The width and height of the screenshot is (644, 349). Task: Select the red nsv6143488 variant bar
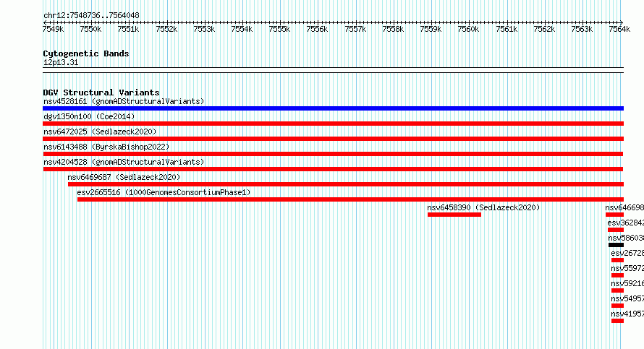(x=333, y=154)
